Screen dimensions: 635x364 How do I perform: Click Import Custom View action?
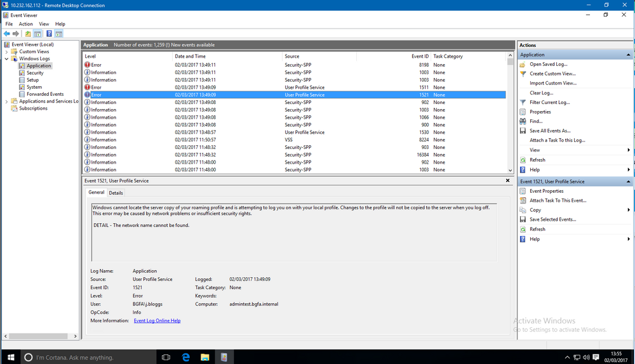tap(553, 83)
